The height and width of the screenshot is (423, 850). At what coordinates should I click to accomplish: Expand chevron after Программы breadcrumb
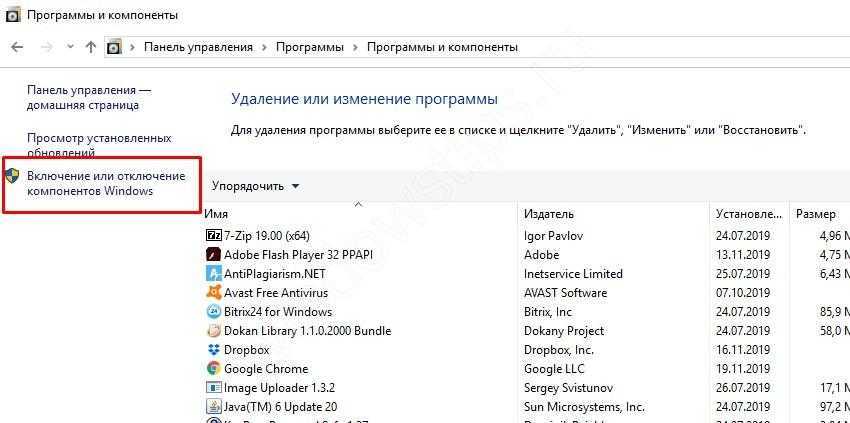tap(356, 48)
